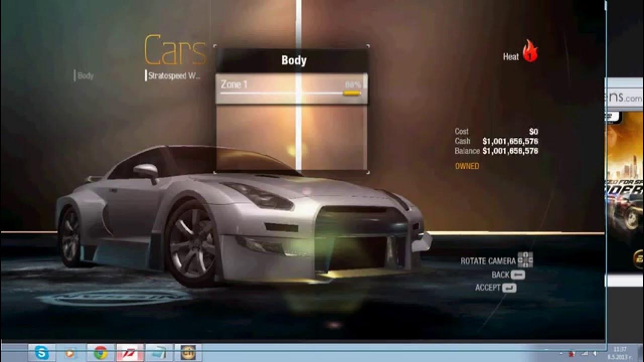Click the red Heat flame icon
This screenshot has width=644, height=362.
point(530,51)
